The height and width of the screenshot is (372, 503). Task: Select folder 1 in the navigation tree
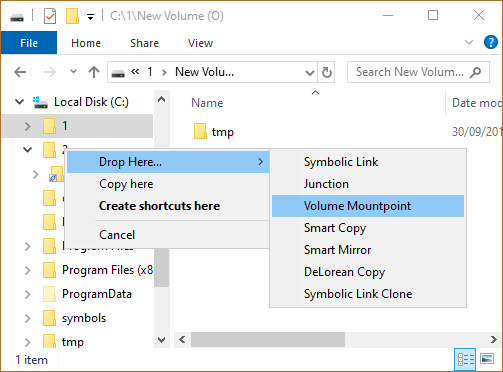[x=65, y=126]
